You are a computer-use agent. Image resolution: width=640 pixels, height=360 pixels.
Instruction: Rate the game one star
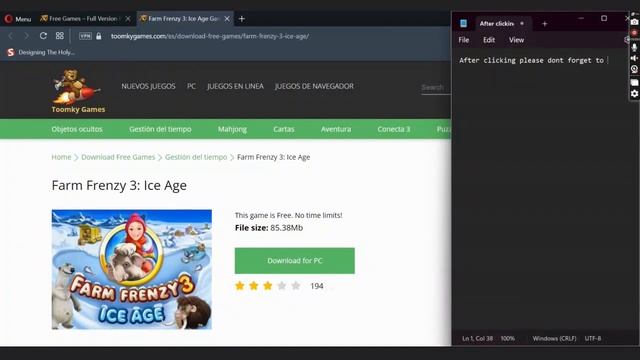coord(240,286)
